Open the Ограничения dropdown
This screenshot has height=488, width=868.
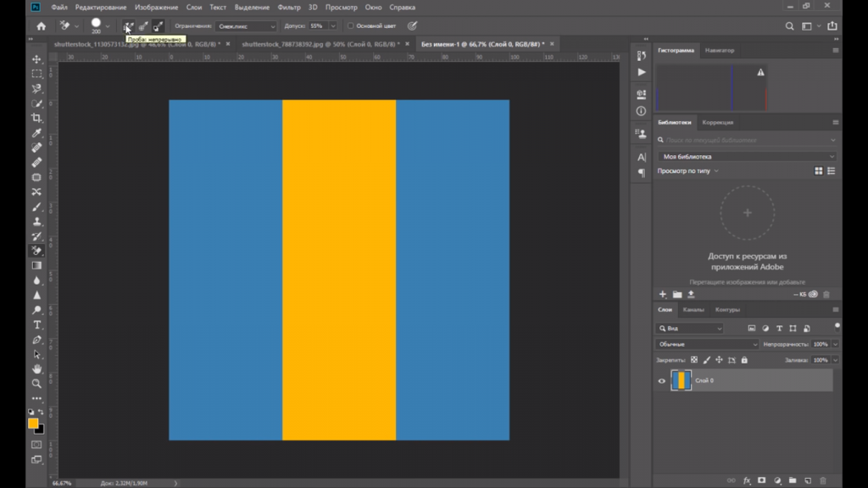pos(246,26)
